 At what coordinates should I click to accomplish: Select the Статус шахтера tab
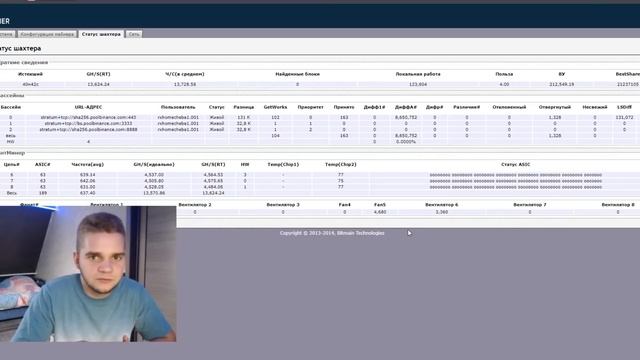(x=101, y=34)
